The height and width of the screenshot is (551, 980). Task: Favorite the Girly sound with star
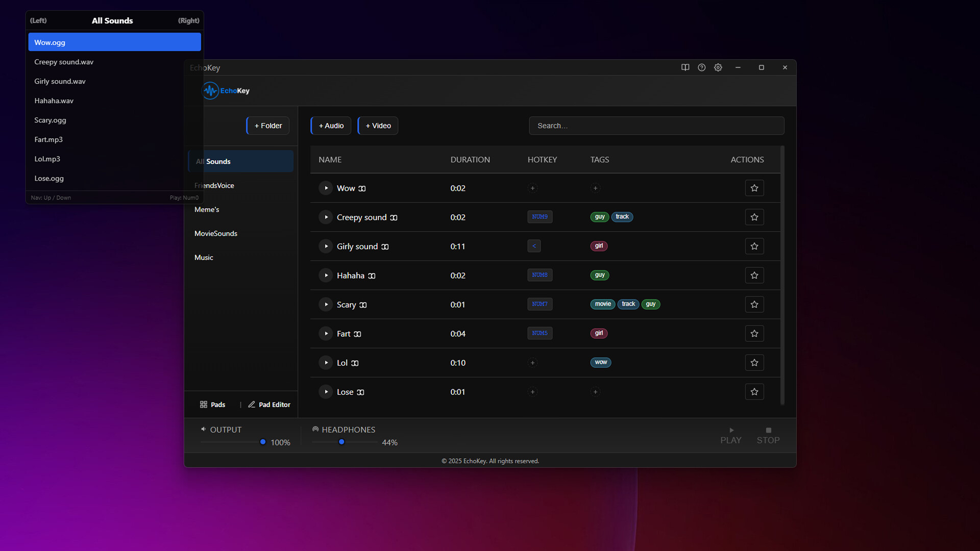tap(754, 246)
